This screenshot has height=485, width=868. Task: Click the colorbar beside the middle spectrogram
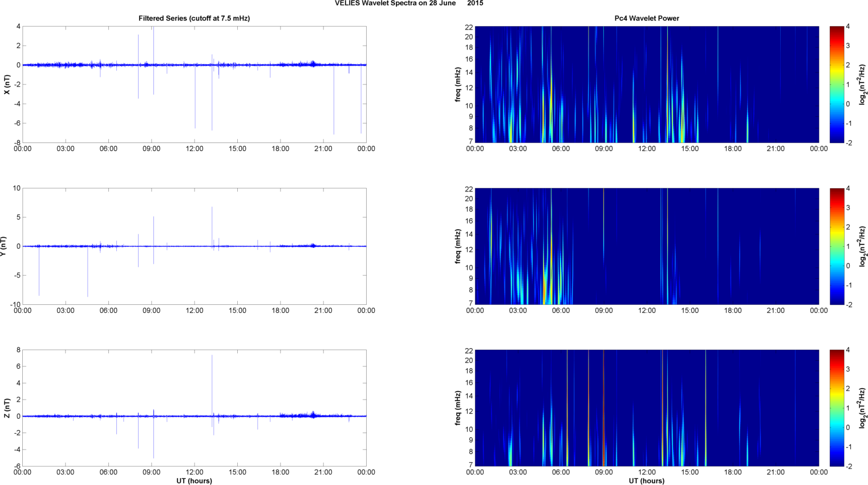click(836, 246)
